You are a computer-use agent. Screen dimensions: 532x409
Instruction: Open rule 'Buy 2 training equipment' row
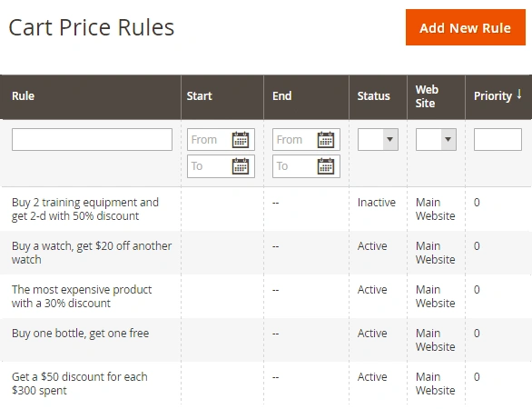click(266, 209)
